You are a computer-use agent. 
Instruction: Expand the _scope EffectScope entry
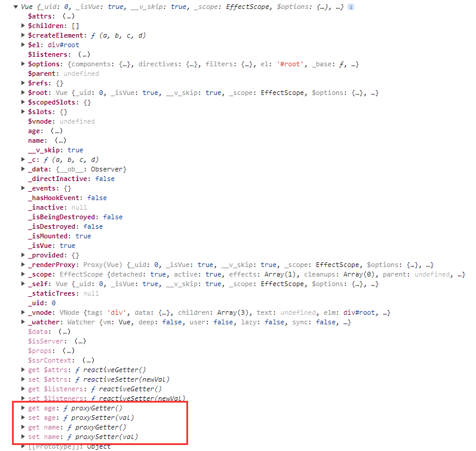[23, 274]
